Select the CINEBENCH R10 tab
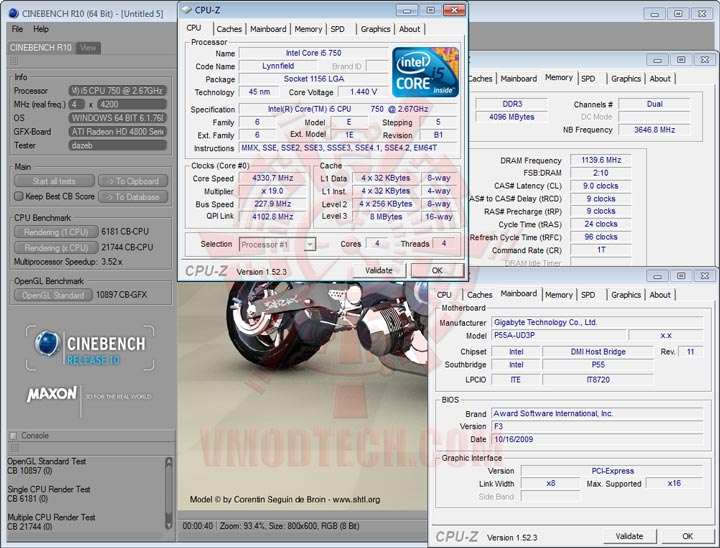 click(x=40, y=48)
